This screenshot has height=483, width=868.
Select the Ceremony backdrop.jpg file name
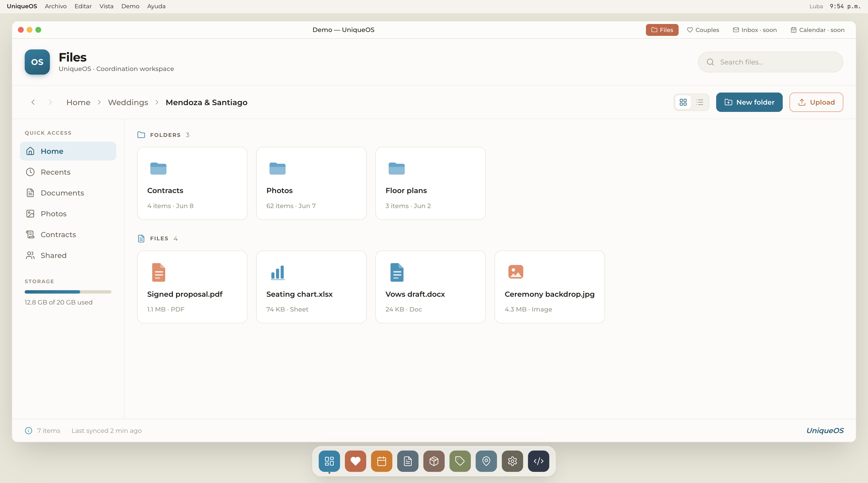tap(550, 294)
